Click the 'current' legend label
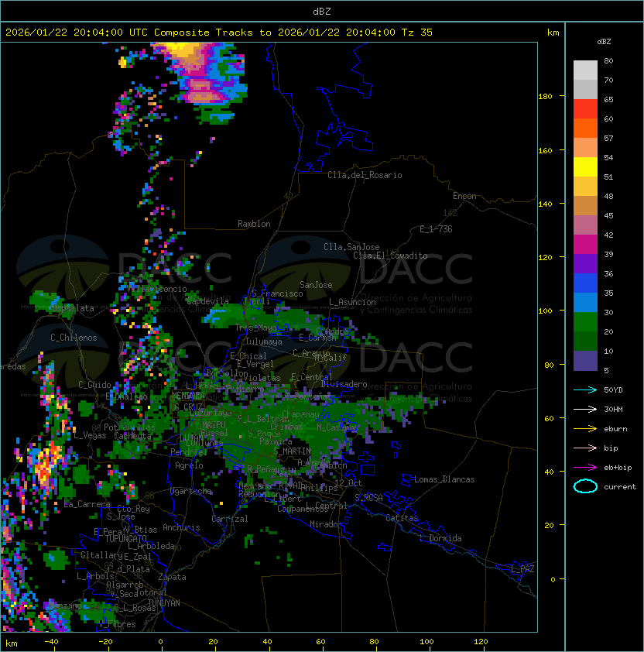 click(620, 486)
